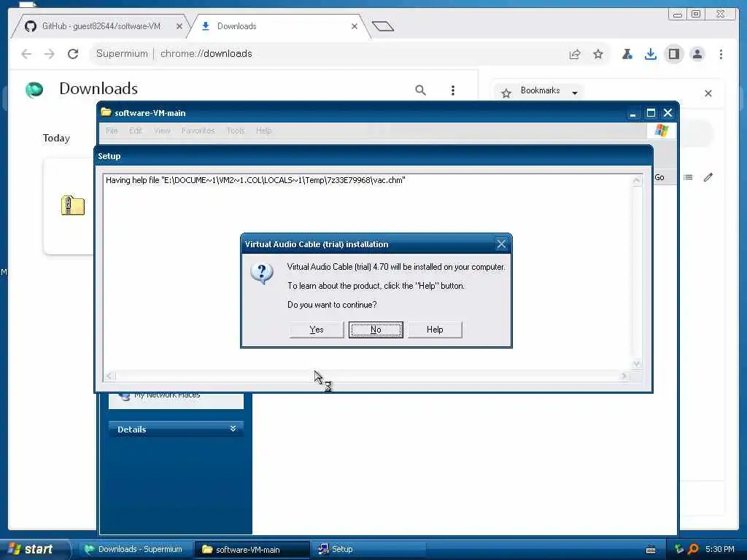The height and width of the screenshot is (560, 747).
Task: Close the Virtual Audio Cable installation dialog
Action: pyautogui.click(x=501, y=244)
